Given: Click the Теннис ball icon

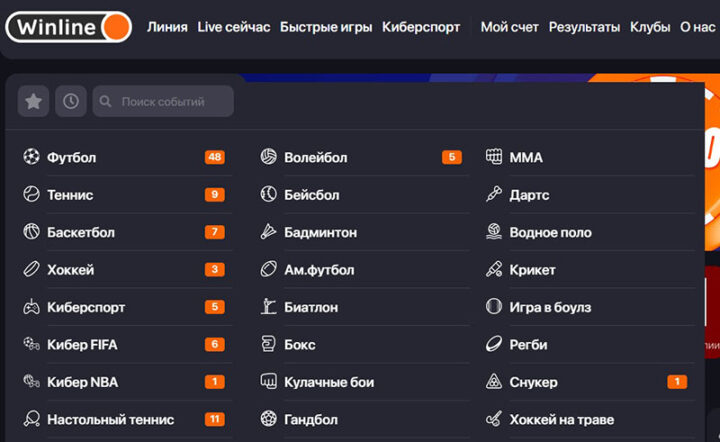Looking at the screenshot, I should click(31, 194).
